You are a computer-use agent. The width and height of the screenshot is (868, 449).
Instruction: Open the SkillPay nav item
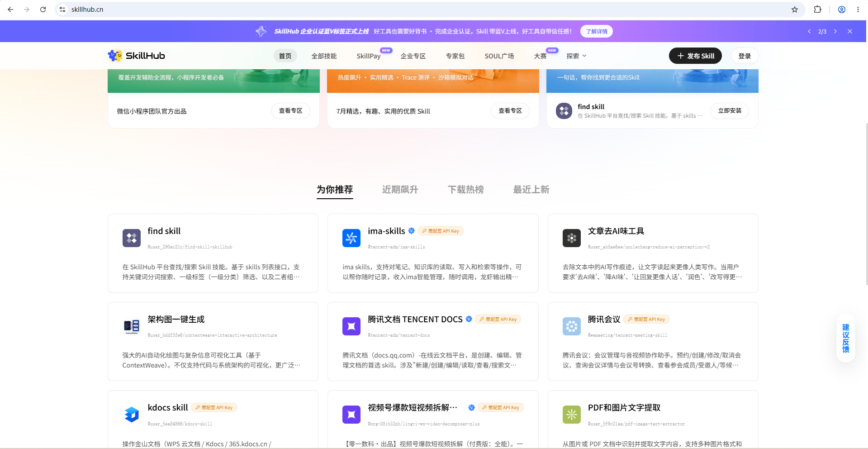click(x=369, y=56)
